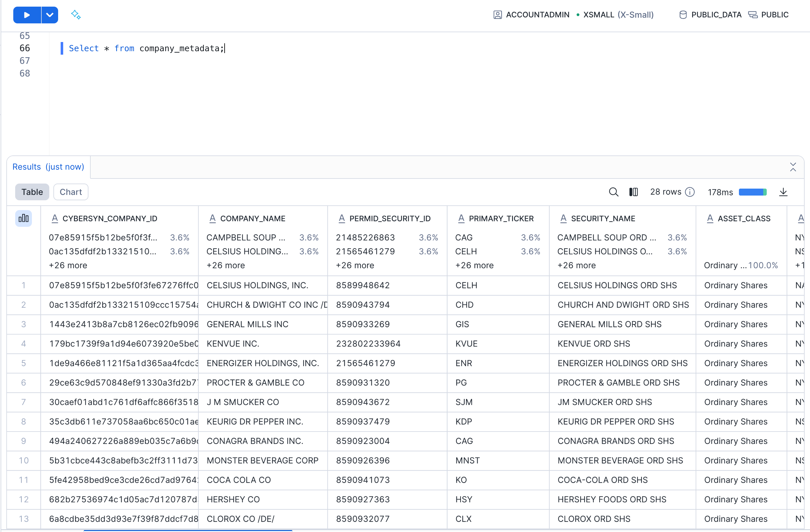The width and height of the screenshot is (810, 532).
Task: Open the run options dropdown arrow
Action: tap(50, 15)
